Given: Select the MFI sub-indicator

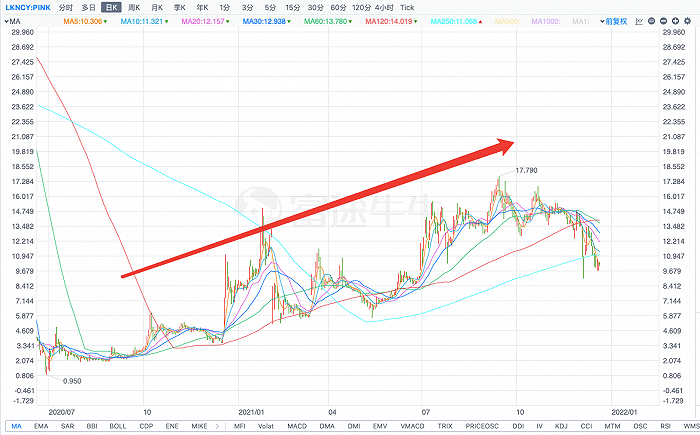Looking at the screenshot, I should click(239, 426).
